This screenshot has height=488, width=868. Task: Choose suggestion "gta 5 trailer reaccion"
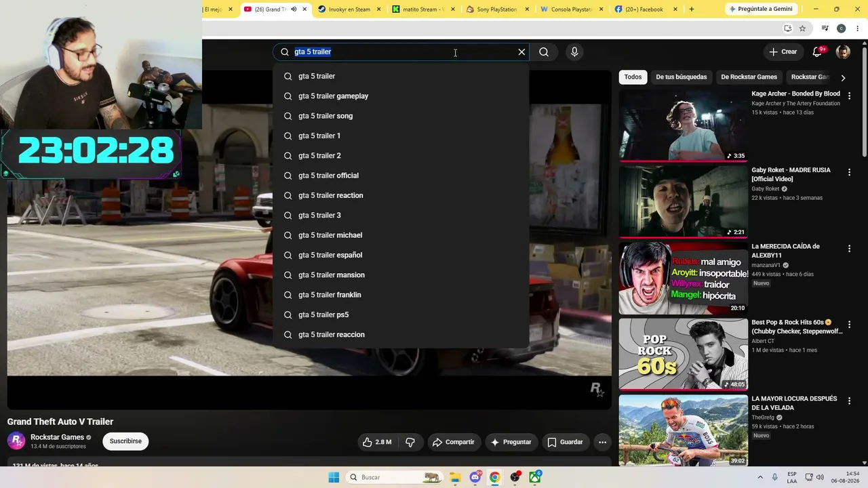(x=401, y=335)
